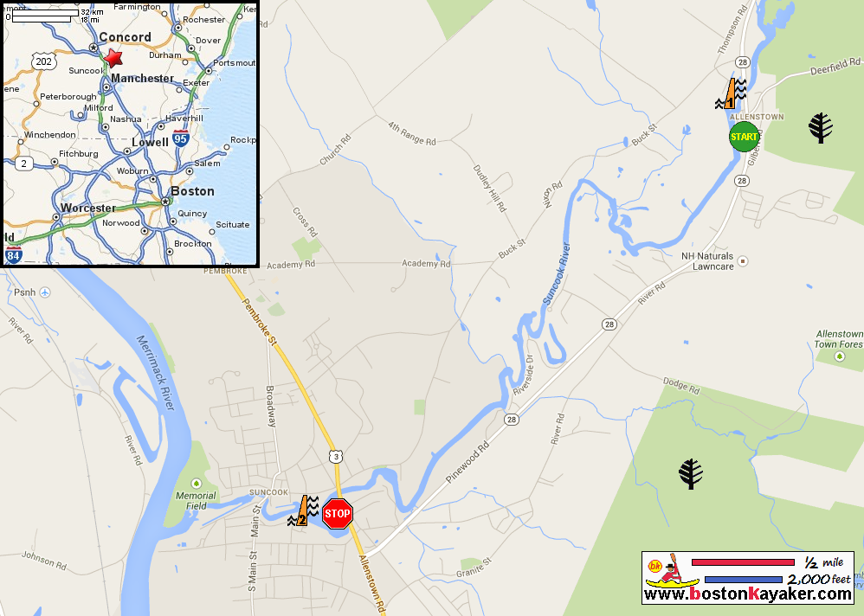The image size is (864, 616).
Task: Select dam marker number 1
Action: pyautogui.click(x=732, y=93)
